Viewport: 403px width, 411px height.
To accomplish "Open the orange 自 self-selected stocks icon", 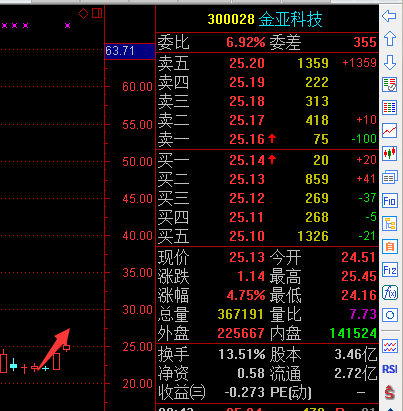I will tap(389, 247).
